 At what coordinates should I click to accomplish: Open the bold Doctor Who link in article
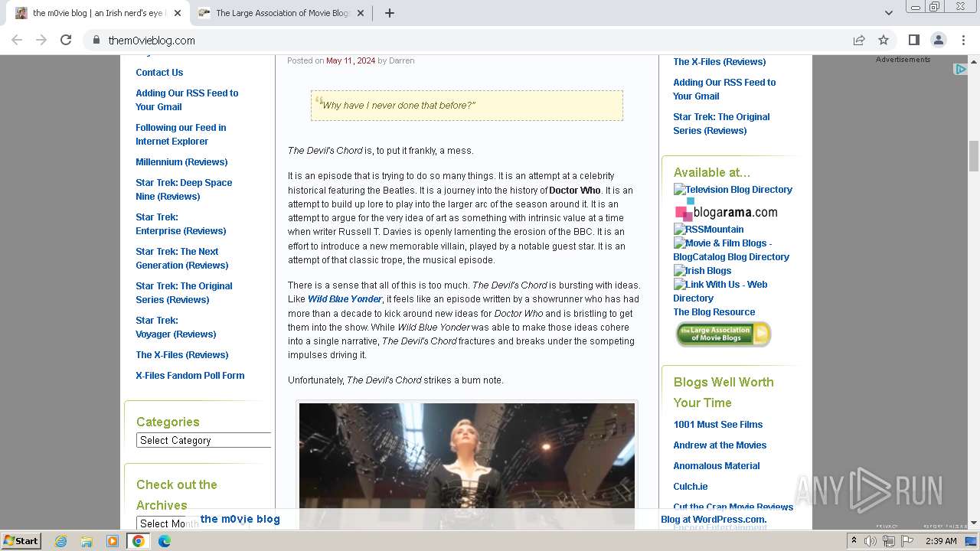click(x=575, y=190)
